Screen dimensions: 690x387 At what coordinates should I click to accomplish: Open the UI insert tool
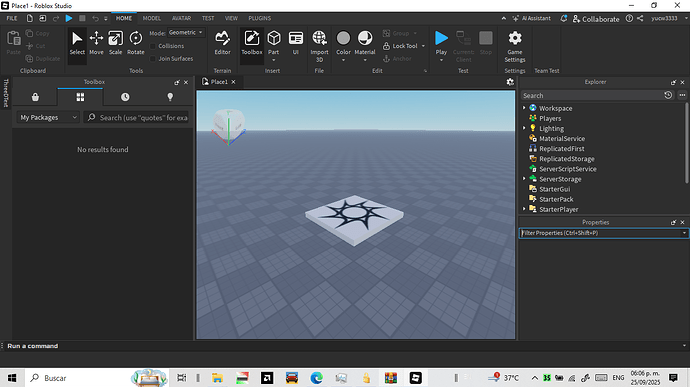(x=296, y=43)
